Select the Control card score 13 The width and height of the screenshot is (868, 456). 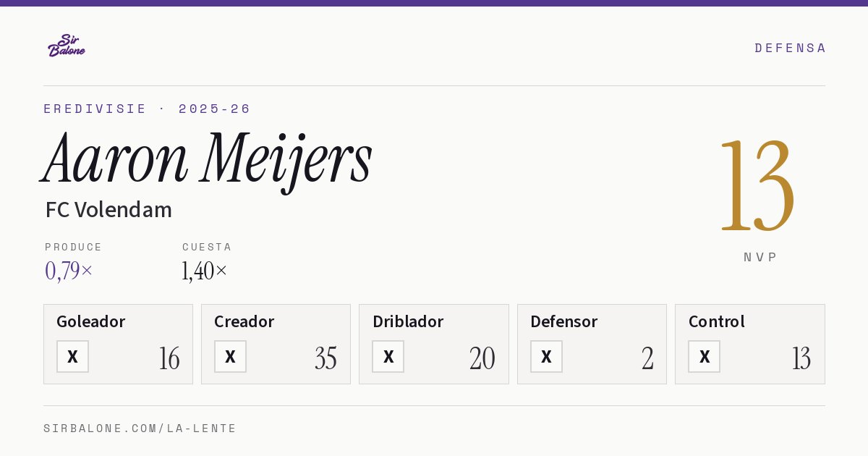click(801, 358)
